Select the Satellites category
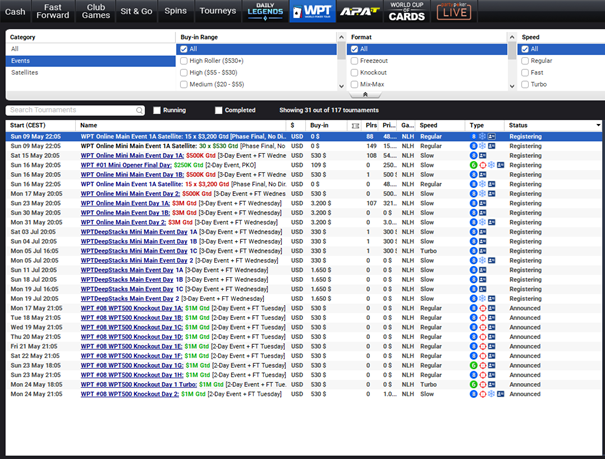The height and width of the screenshot is (459, 605). pyautogui.click(x=26, y=72)
